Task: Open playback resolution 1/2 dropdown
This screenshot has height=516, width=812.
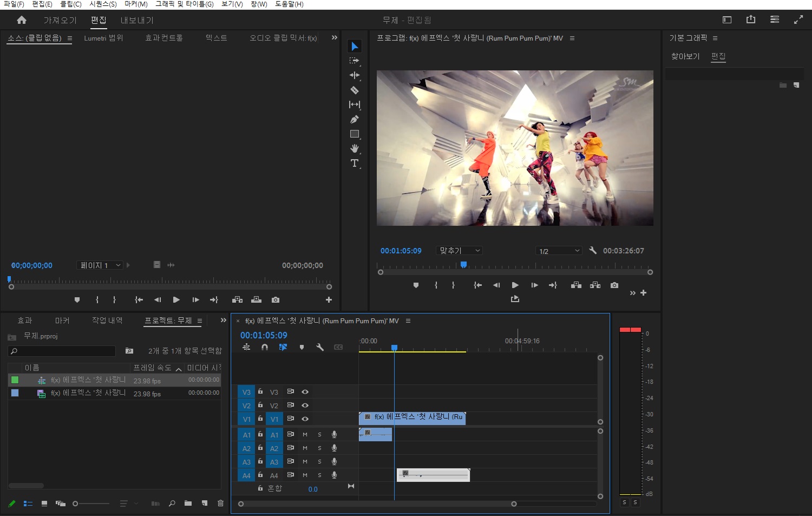Action: pyautogui.click(x=559, y=251)
